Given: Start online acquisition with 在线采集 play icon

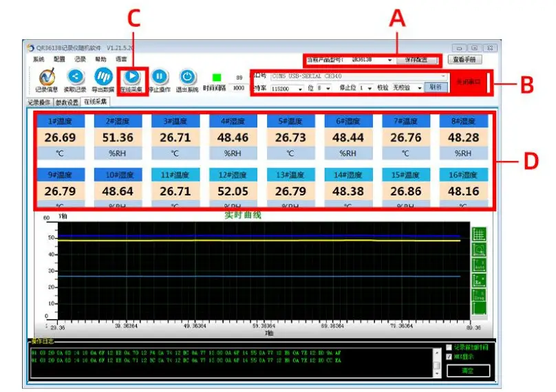Looking at the screenshot, I should (x=132, y=76).
